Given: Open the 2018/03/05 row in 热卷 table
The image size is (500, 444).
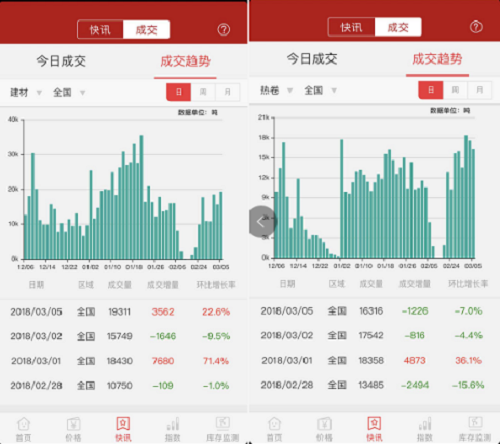Looking at the screenshot, I should click(374, 311).
